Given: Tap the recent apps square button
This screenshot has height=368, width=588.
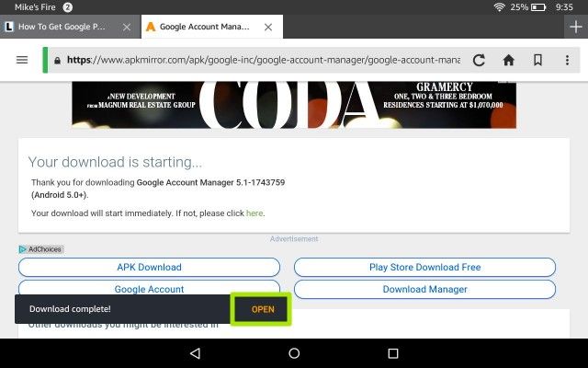Looking at the screenshot, I should click(x=392, y=353).
